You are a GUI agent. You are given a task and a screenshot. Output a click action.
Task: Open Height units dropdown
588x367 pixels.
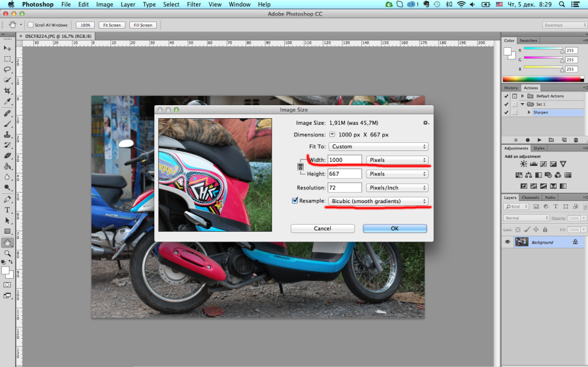click(x=397, y=174)
